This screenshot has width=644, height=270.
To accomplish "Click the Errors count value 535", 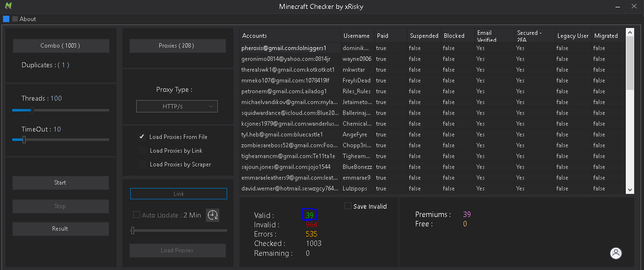I will tap(311, 234).
